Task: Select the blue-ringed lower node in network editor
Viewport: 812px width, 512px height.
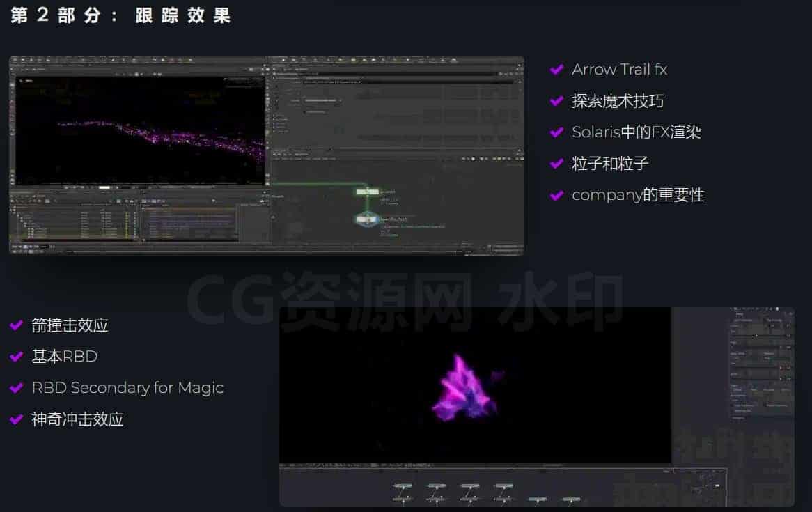Action: coord(366,219)
